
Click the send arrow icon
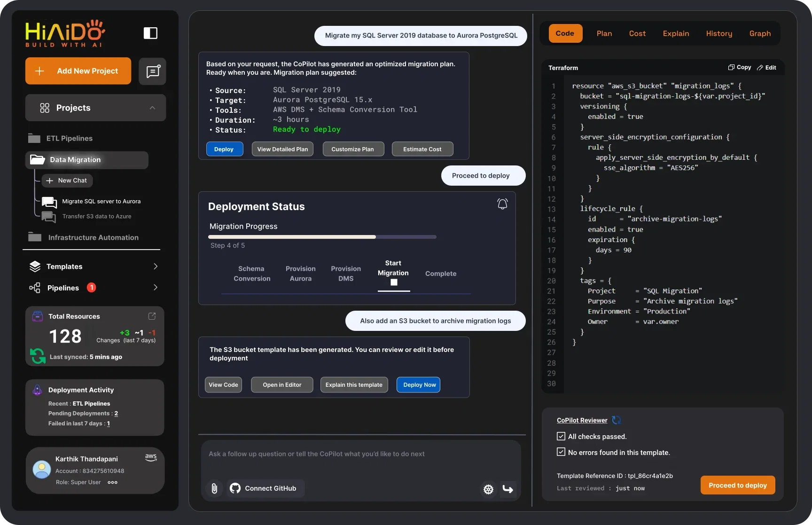508,489
